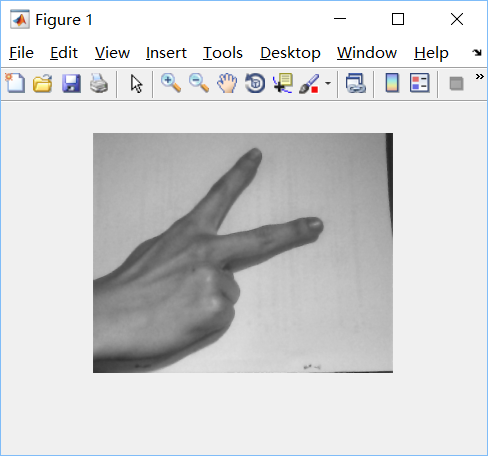Open the Tools menu

pyautogui.click(x=223, y=53)
